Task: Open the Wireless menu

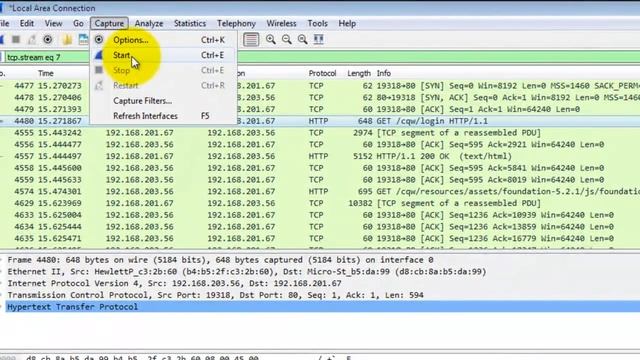Action: click(x=281, y=23)
